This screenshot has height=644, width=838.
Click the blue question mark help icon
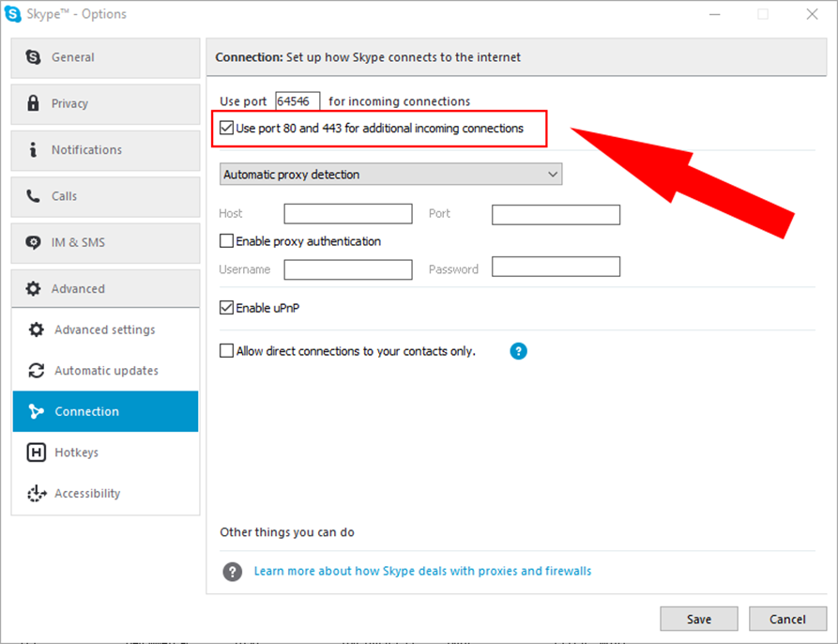pos(518,351)
